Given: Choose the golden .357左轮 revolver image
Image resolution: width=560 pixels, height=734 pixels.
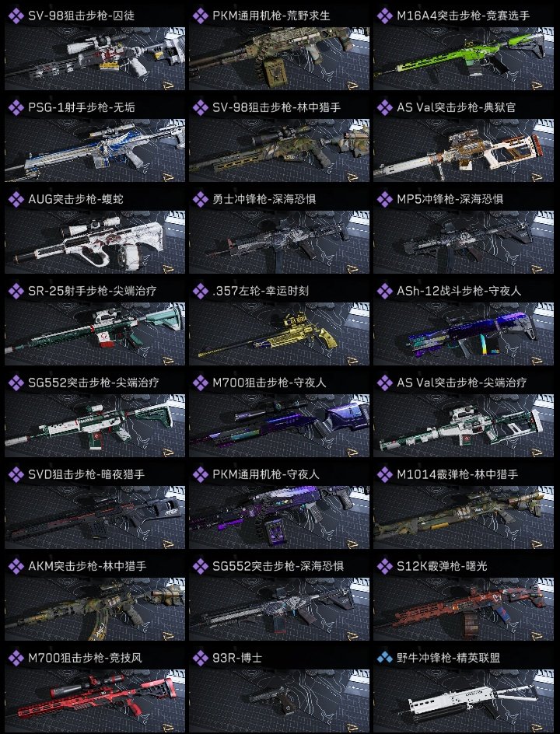Looking at the screenshot, I should tap(279, 334).
